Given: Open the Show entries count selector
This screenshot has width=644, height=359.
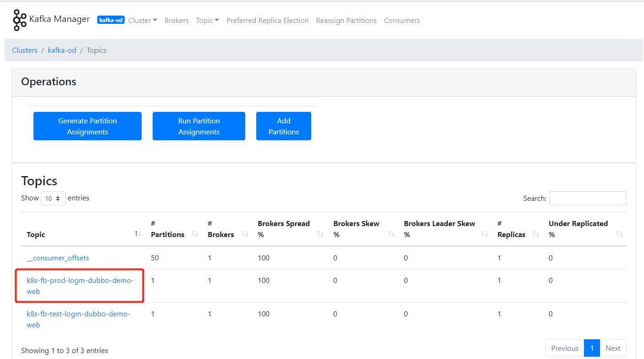Looking at the screenshot, I should point(53,199).
